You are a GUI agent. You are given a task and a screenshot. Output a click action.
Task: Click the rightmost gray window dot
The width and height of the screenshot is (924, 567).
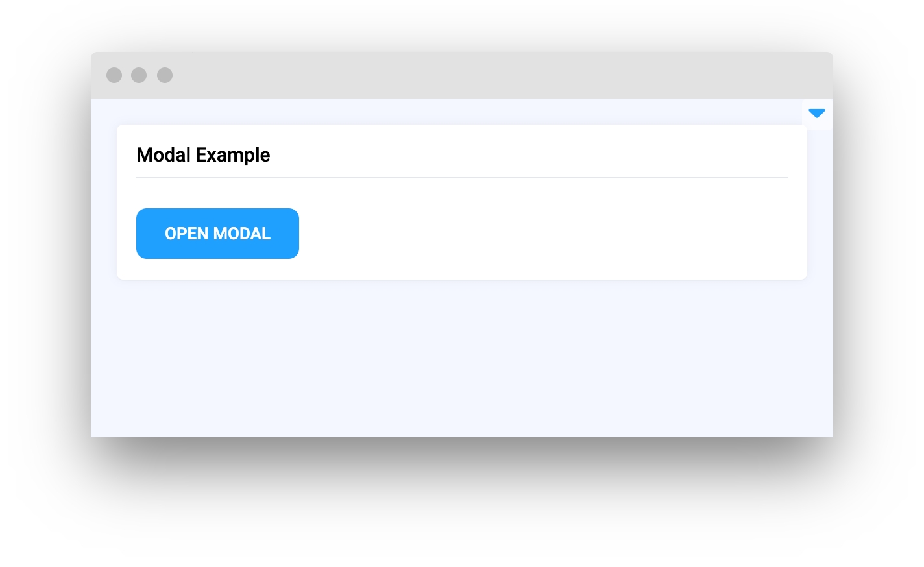point(165,75)
